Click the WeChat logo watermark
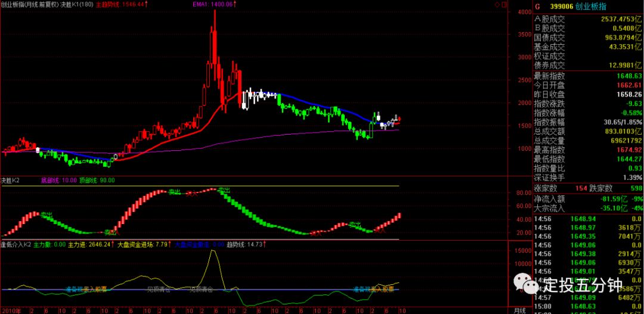644x314 pixels. point(525,284)
